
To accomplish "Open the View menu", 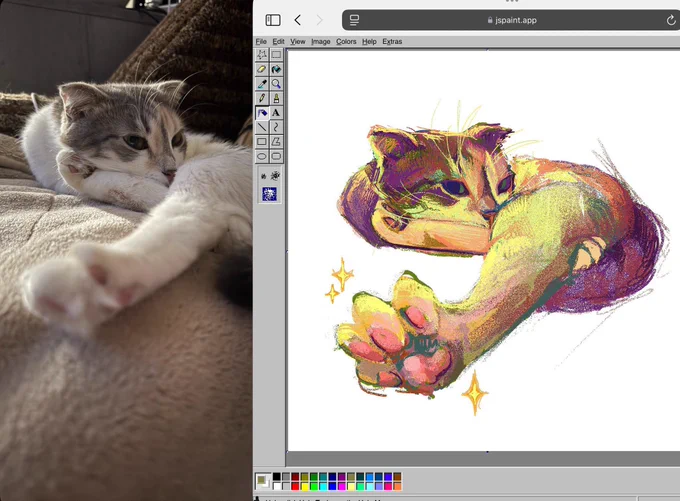I will point(298,41).
